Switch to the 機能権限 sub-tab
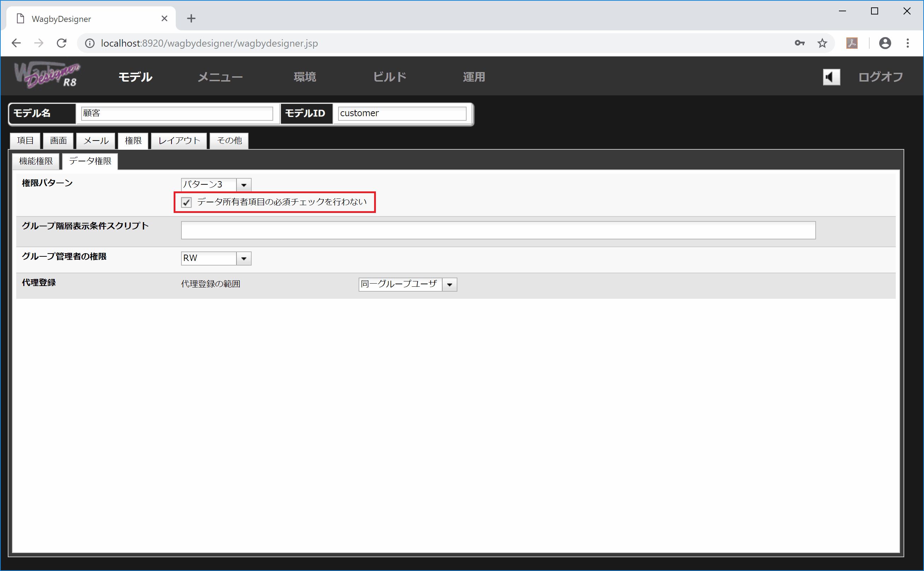Image resolution: width=924 pixels, height=571 pixels. point(36,161)
